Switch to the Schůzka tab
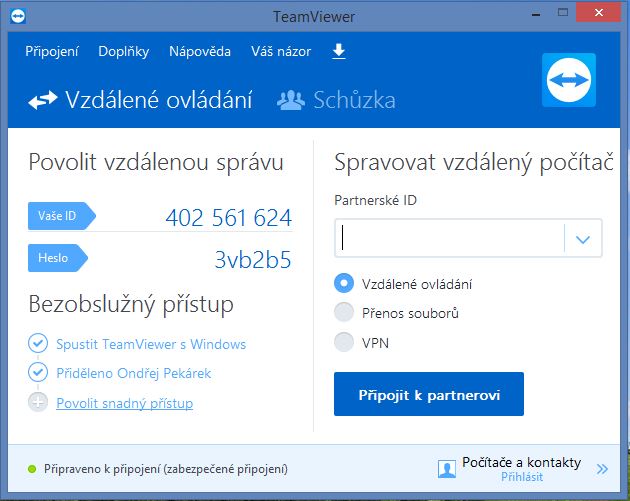The height and width of the screenshot is (501, 630). click(x=336, y=100)
